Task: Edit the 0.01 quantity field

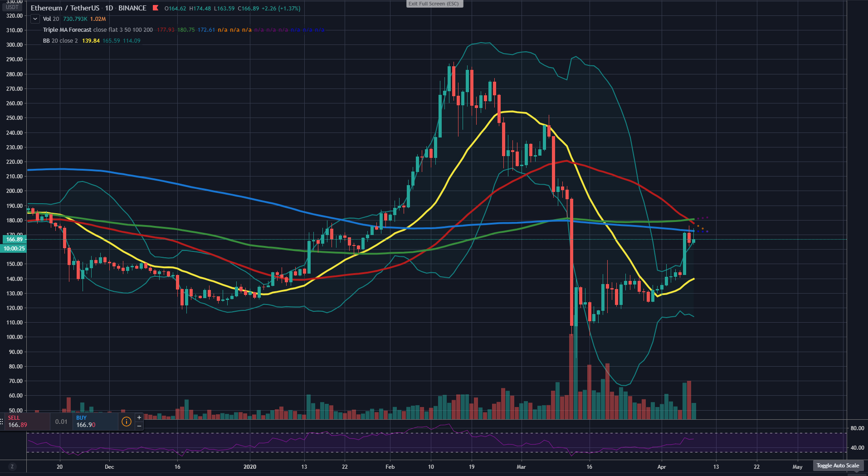Action: click(61, 422)
